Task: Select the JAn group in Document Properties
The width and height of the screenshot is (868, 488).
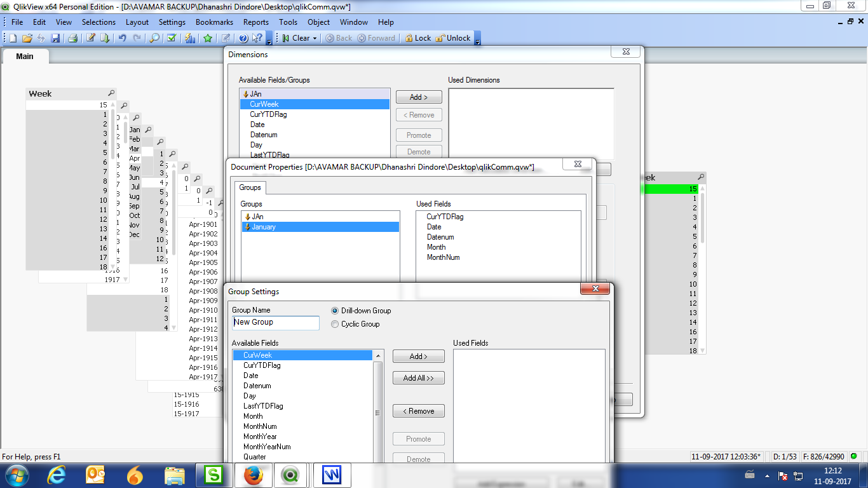Action: (x=320, y=217)
